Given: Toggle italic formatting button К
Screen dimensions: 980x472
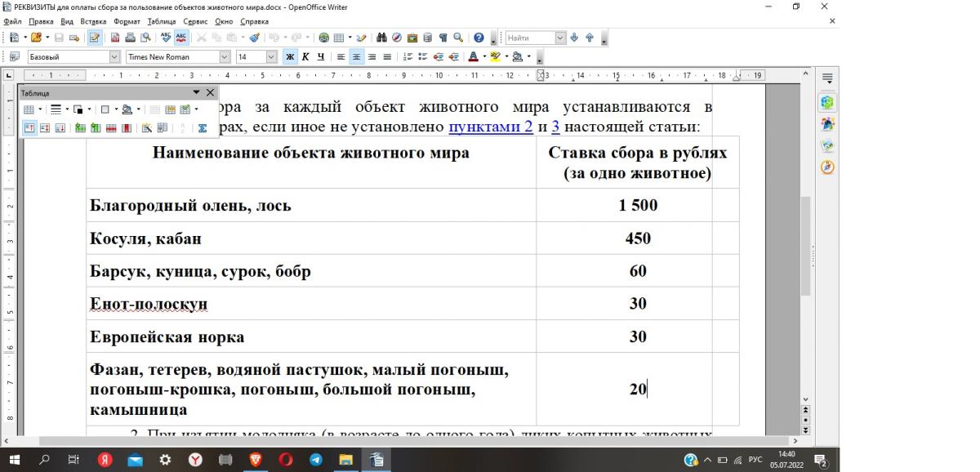Looking at the screenshot, I should 305,57.
